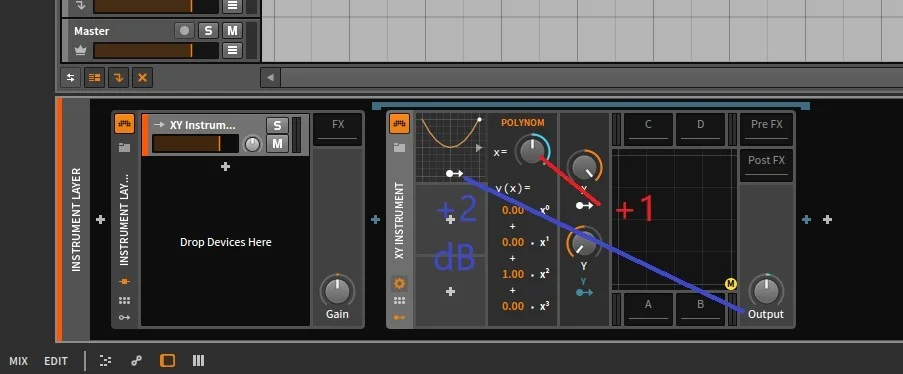Image resolution: width=903 pixels, height=374 pixels.
Task: Click the X knob above Y knob
Action: [584, 167]
